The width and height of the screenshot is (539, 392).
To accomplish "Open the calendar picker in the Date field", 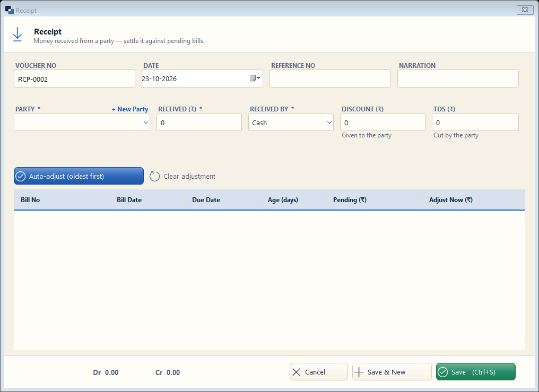I will pyautogui.click(x=255, y=79).
